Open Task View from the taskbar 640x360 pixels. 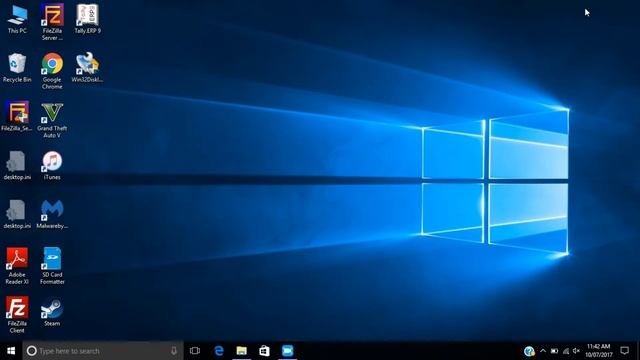195,351
